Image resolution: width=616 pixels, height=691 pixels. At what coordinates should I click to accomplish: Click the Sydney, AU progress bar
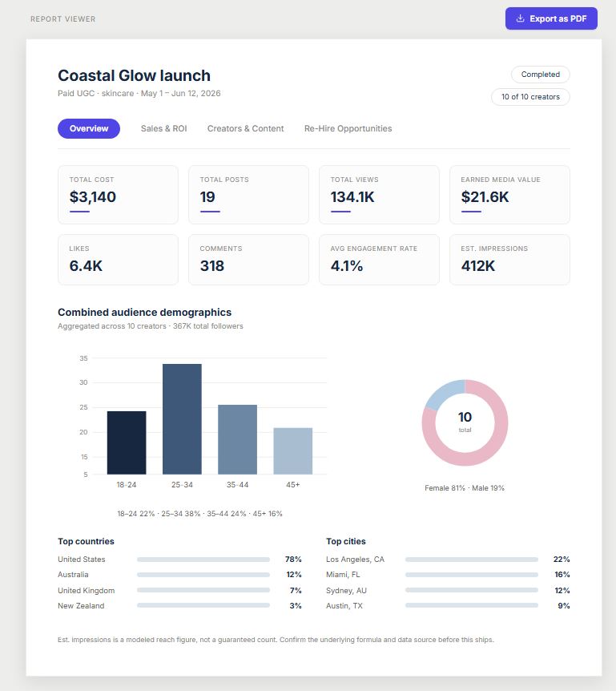472,590
